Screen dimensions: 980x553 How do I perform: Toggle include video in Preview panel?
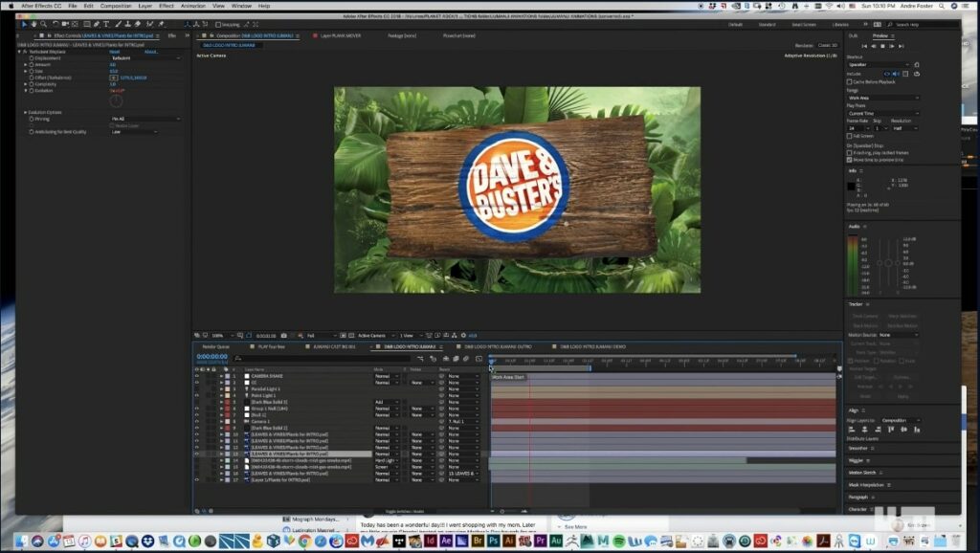886,74
